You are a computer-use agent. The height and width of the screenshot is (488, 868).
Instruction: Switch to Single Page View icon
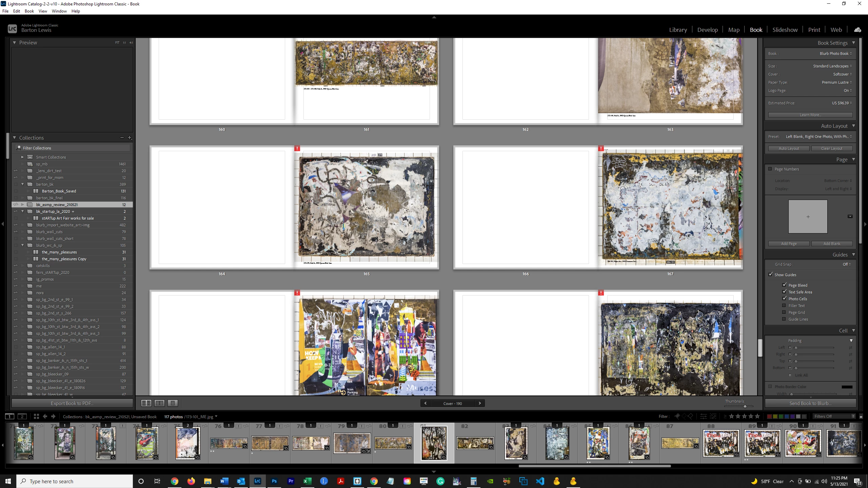[x=173, y=403]
